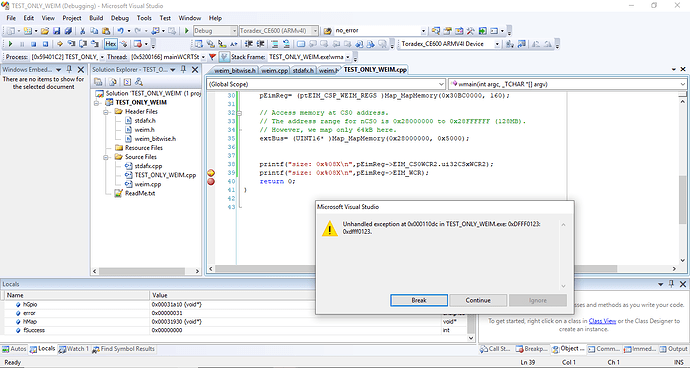The width and height of the screenshot is (690, 368).
Task: Toggle Hex display button
Action: click(111, 44)
